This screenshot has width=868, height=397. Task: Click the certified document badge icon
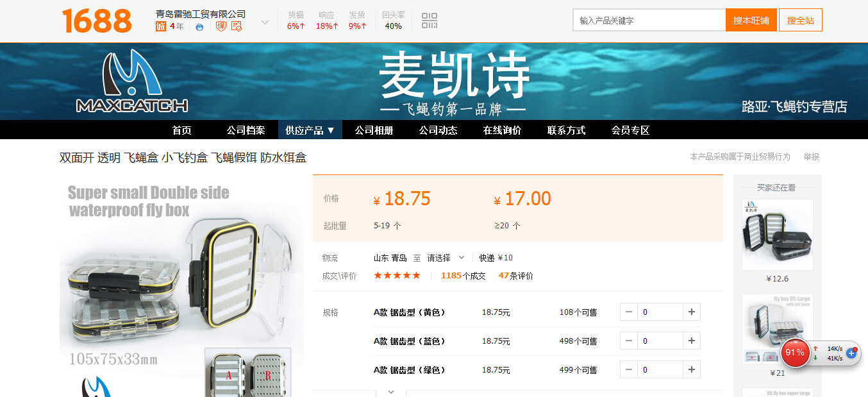pos(237,26)
